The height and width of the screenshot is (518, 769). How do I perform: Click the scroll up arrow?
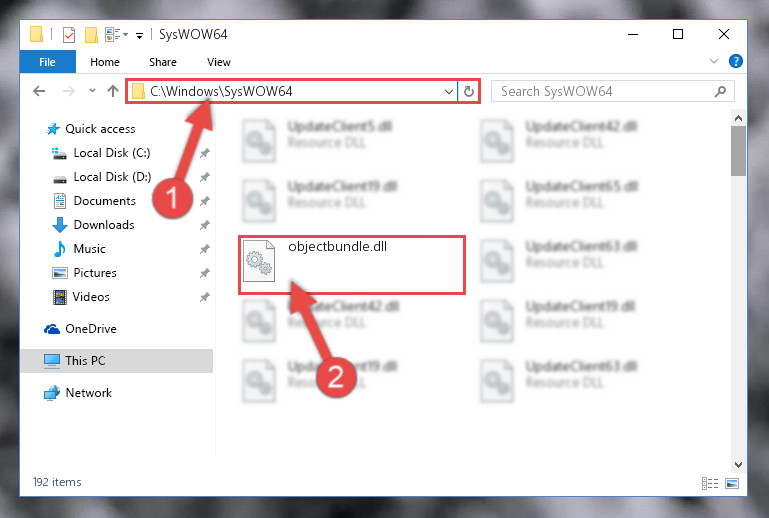738,118
